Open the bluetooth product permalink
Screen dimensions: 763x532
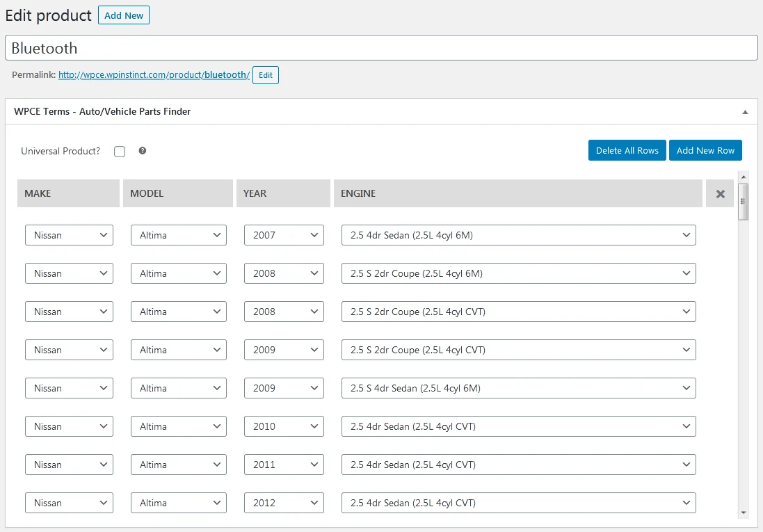pyautogui.click(x=154, y=75)
